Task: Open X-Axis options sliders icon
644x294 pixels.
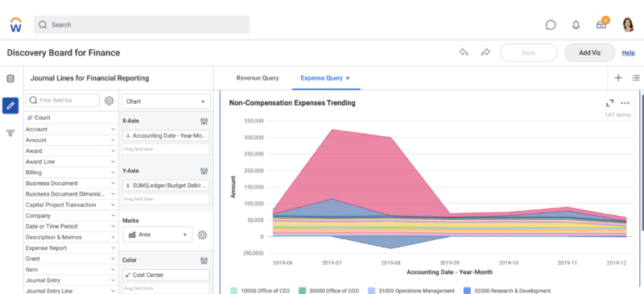Action: tap(204, 122)
